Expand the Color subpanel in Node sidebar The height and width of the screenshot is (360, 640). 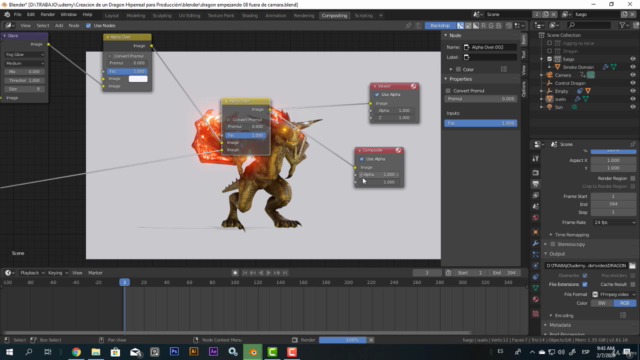pos(451,69)
